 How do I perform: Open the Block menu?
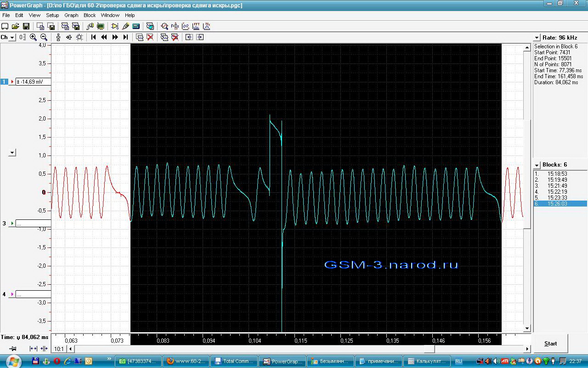click(x=90, y=15)
